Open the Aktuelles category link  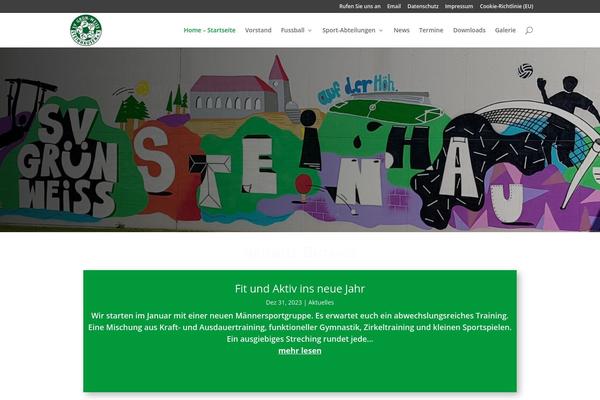tap(321, 302)
